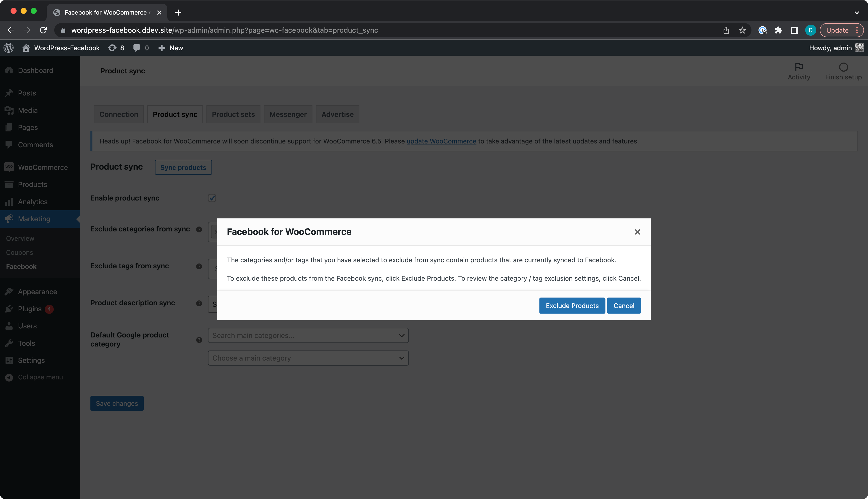The image size is (868, 499).
Task: Open the browser extensions puzzle icon
Action: [778, 30]
